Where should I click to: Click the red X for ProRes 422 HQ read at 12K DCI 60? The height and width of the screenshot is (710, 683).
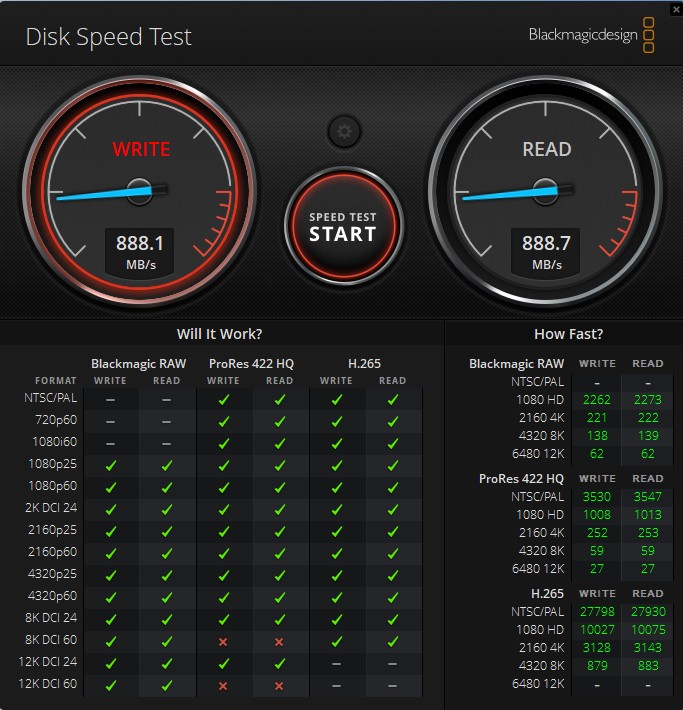tap(280, 686)
